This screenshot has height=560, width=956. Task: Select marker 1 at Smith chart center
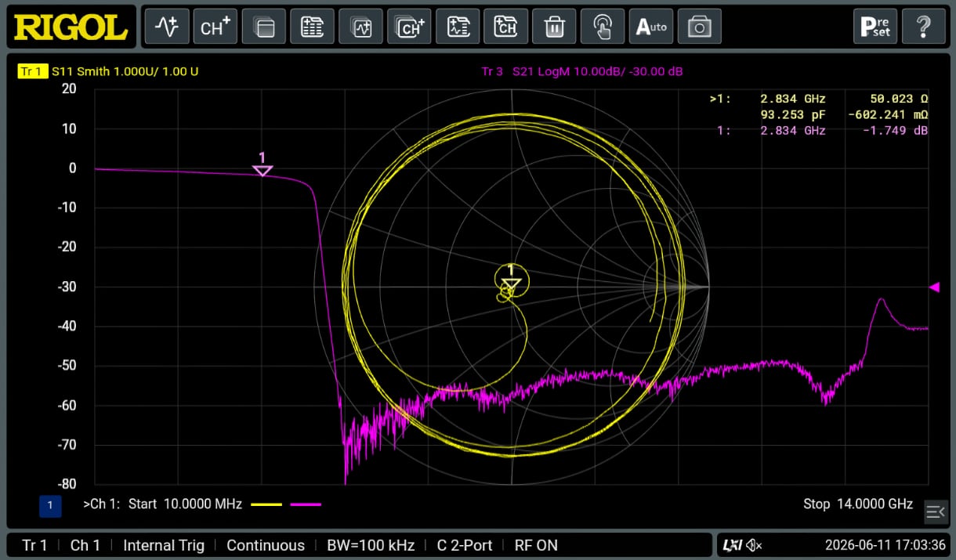pyautogui.click(x=511, y=284)
